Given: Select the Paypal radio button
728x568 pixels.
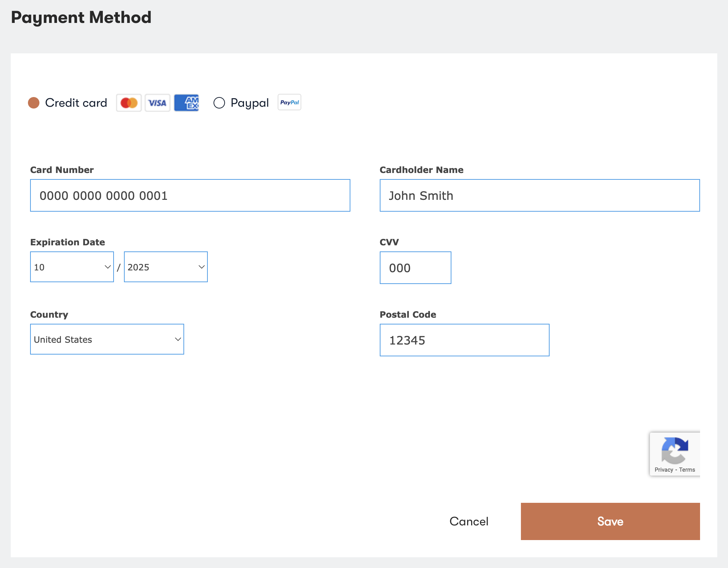Looking at the screenshot, I should [219, 103].
